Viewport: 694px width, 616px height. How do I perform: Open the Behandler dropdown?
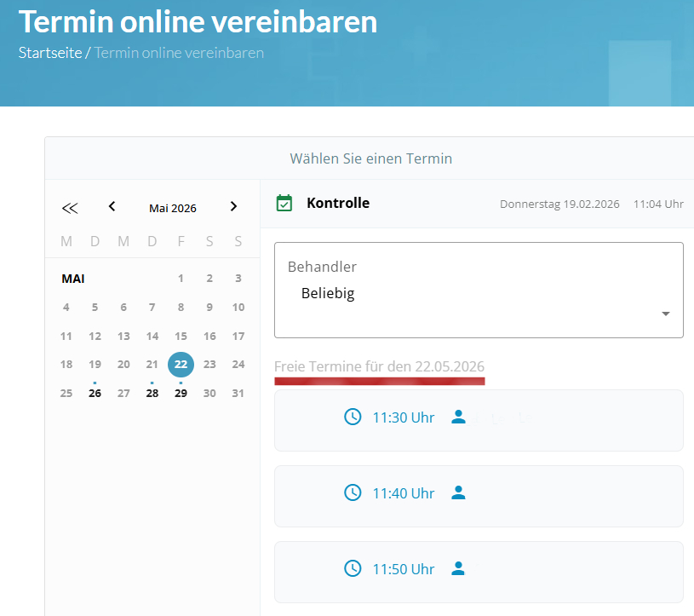coord(478,291)
